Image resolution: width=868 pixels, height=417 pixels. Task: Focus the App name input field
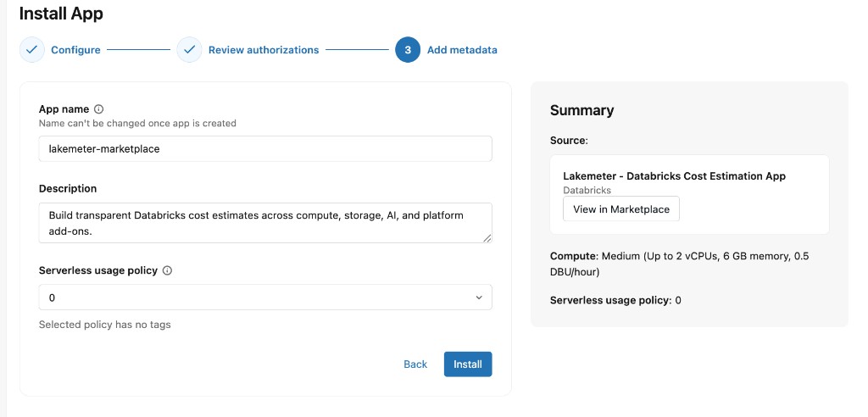tap(265, 149)
